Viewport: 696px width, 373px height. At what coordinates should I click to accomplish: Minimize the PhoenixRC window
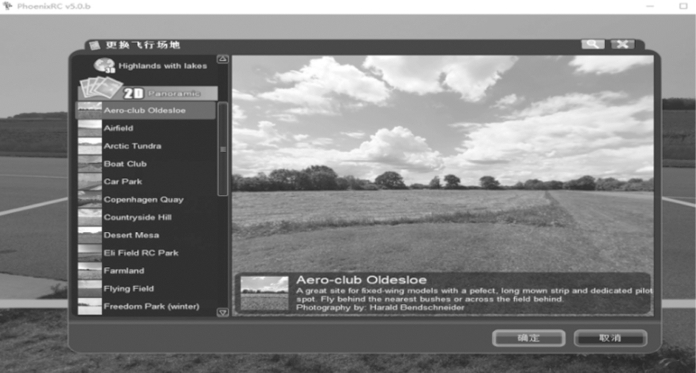(650, 6)
